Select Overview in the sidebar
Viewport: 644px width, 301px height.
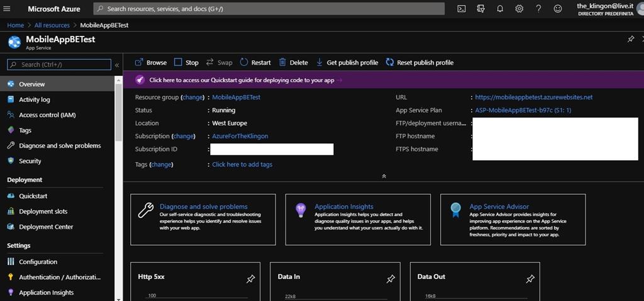[x=57, y=84]
